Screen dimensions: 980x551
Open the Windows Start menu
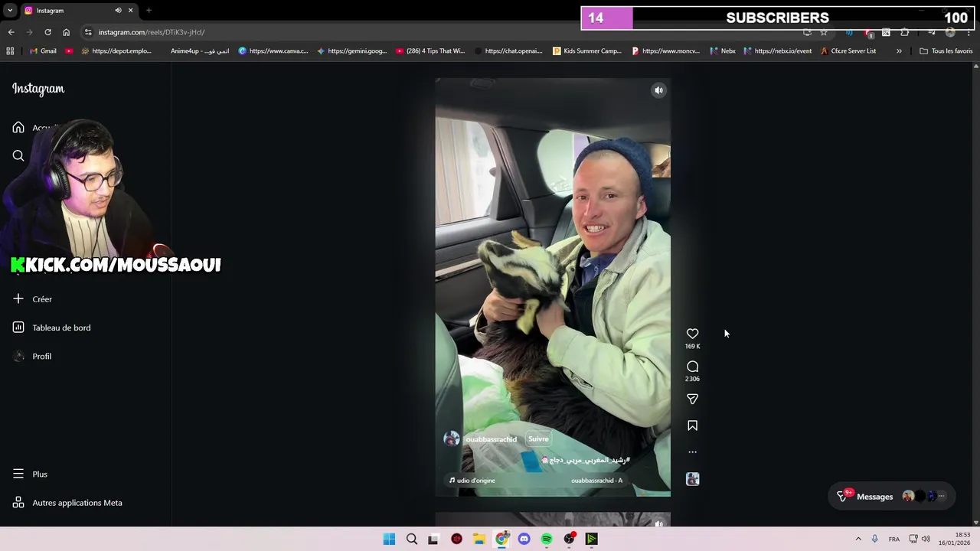[389, 539]
